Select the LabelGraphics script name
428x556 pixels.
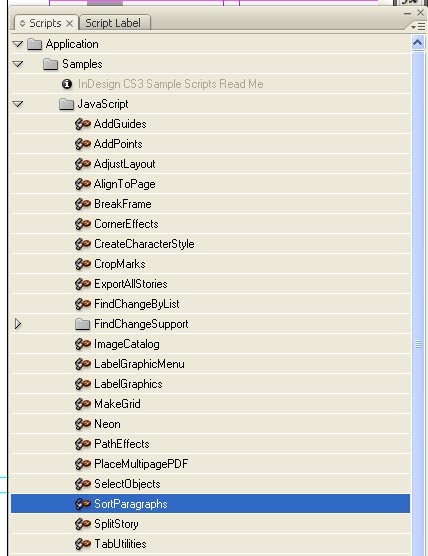128,384
